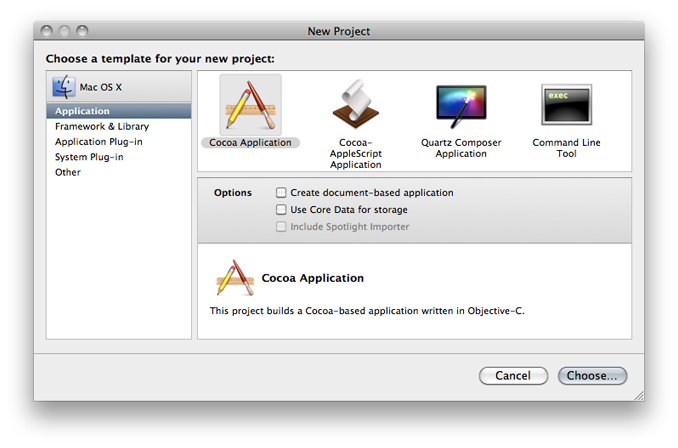Click the window zoom button
The height and width of the screenshot is (448, 678).
point(82,32)
